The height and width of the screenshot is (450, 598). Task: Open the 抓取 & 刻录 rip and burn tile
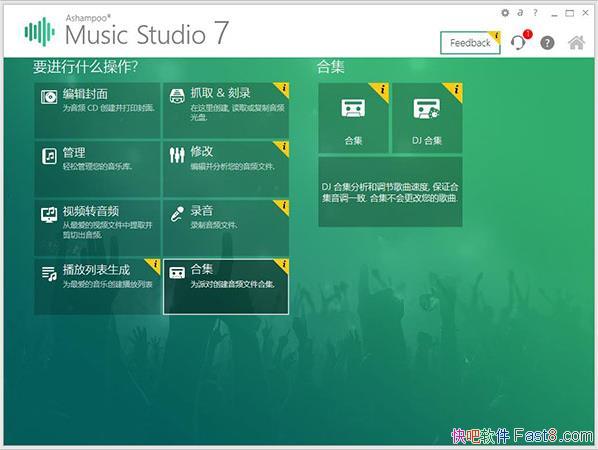(226, 110)
